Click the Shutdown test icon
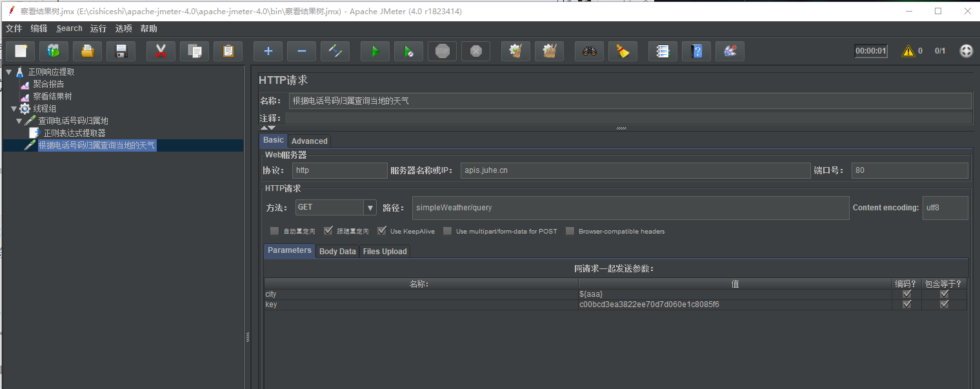Screen dimensions: 980x389 (x=475, y=51)
